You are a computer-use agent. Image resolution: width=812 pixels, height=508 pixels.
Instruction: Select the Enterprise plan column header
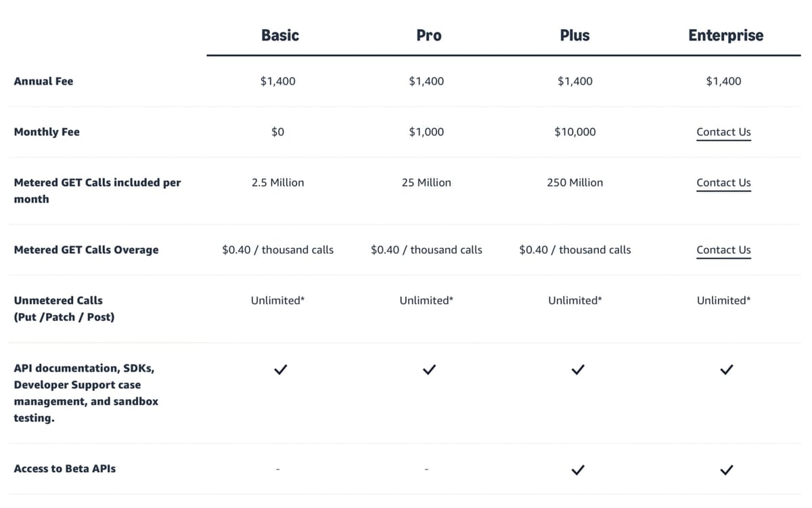click(725, 35)
